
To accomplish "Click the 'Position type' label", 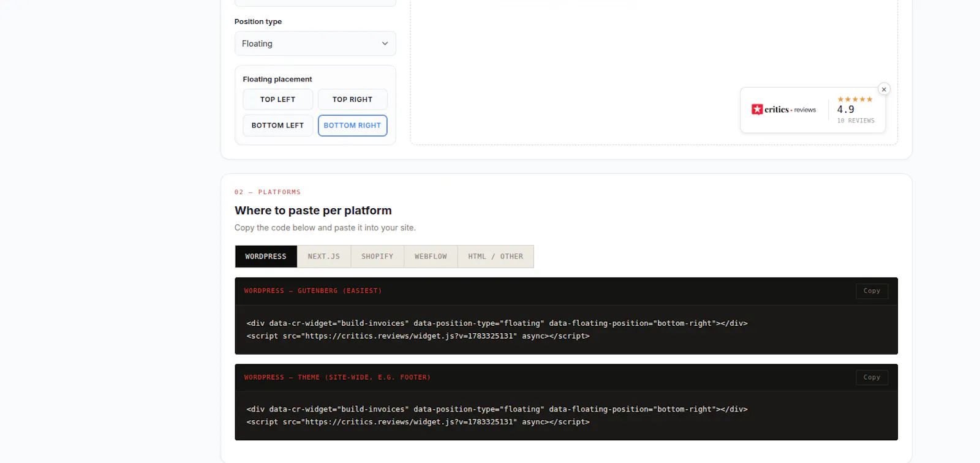I will pyautogui.click(x=258, y=21).
